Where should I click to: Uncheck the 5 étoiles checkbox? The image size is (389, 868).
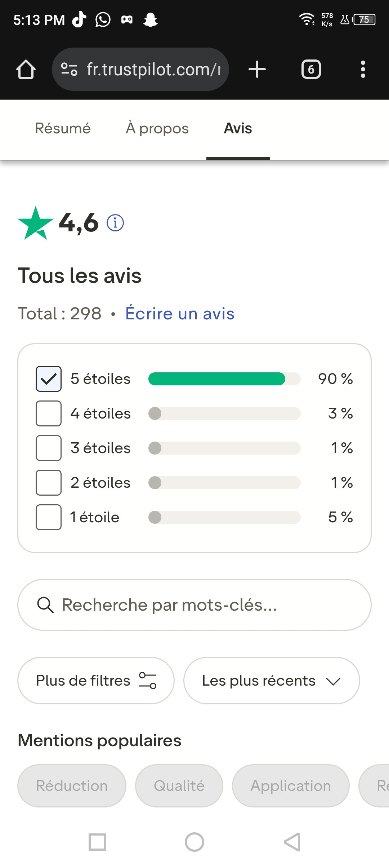tap(49, 379)
